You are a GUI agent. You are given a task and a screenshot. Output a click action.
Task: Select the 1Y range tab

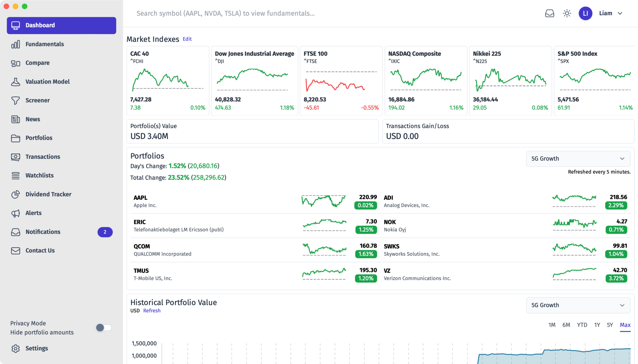[597, 325]
